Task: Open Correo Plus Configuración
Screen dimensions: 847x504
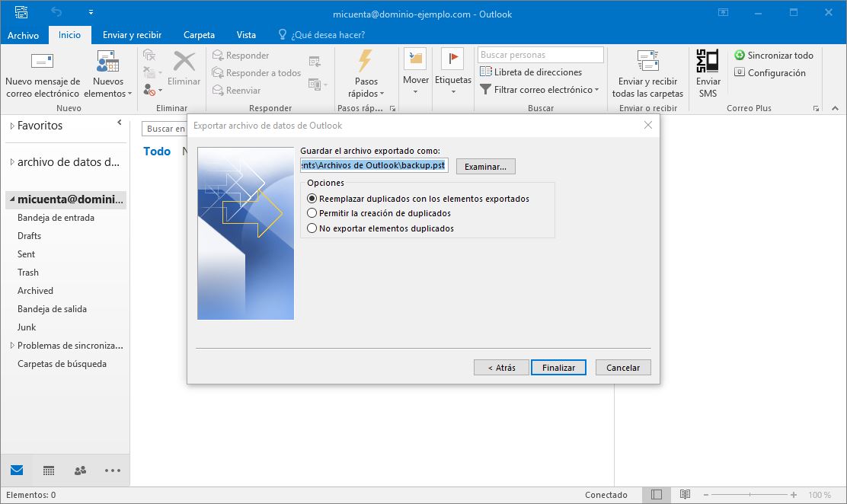Action: (x=770, y=72)
